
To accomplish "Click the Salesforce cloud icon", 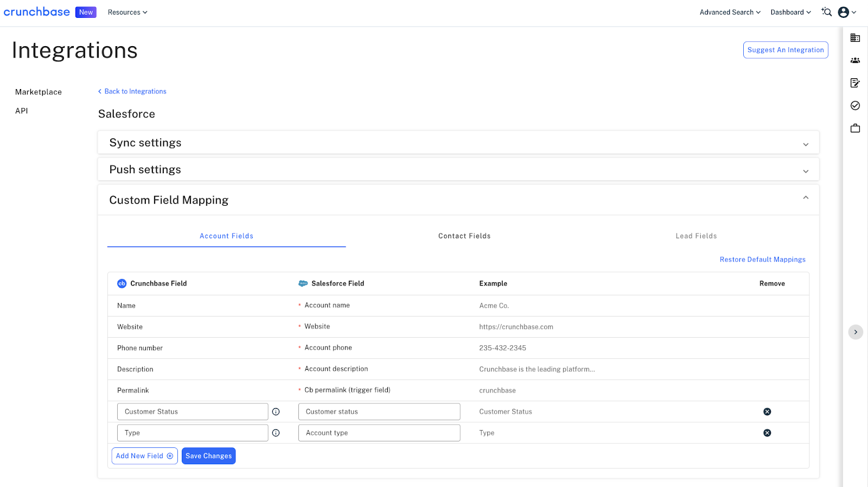I will coord(303,283).
